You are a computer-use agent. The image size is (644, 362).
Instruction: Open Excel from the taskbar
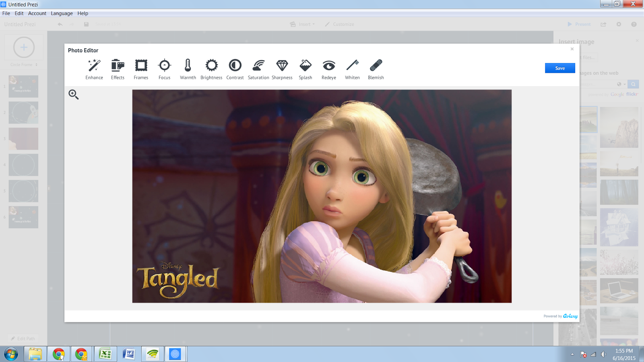tap(105, 354)
